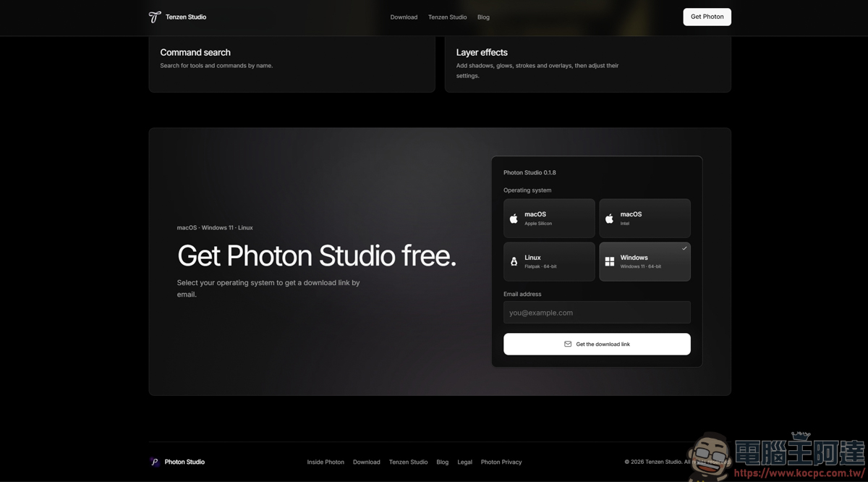Click the Layer effects card heading

pos(482,52)
